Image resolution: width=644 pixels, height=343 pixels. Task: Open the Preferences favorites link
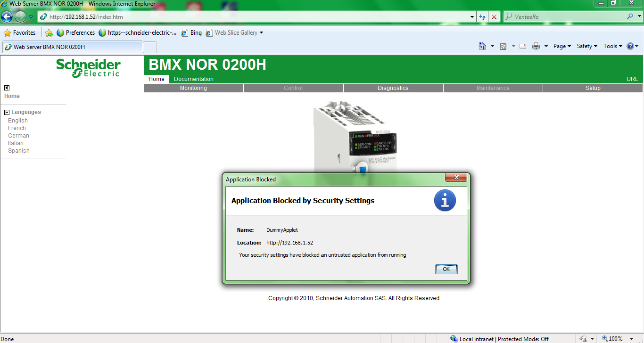tap(75, 33)
